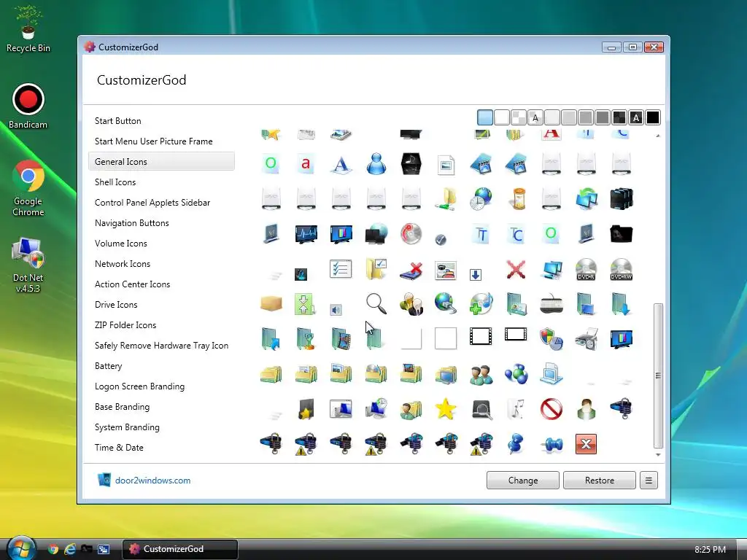Select the General Icons category
The image size is (747, 560).
point(161,161)
